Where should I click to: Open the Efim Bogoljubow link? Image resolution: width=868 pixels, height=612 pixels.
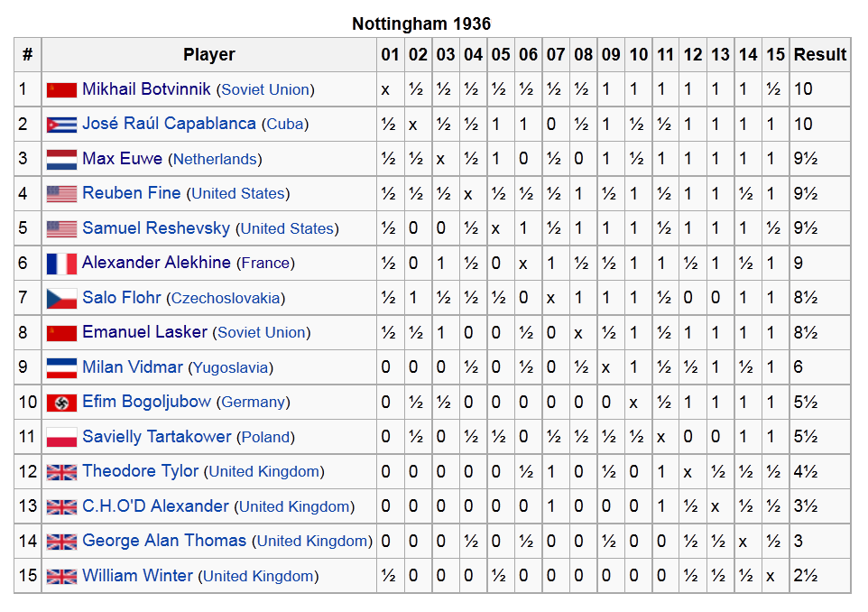(x=147, y=402)
